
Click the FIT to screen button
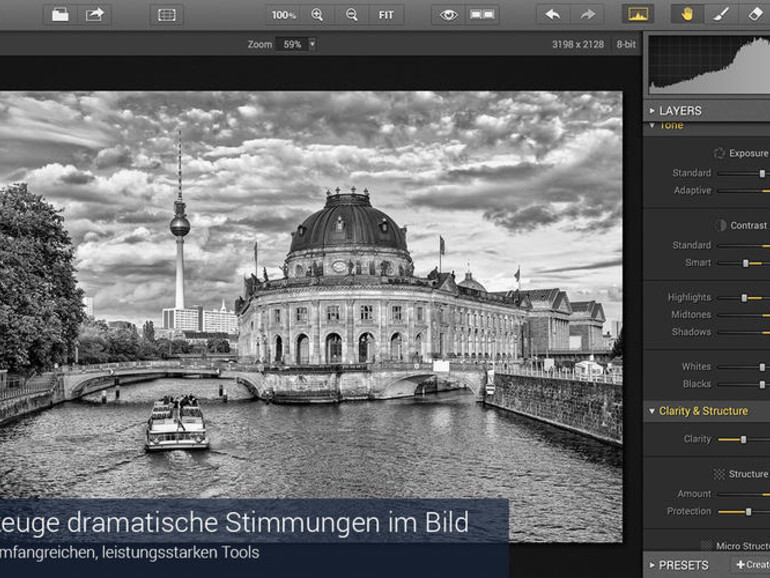(x=386, y=14)
